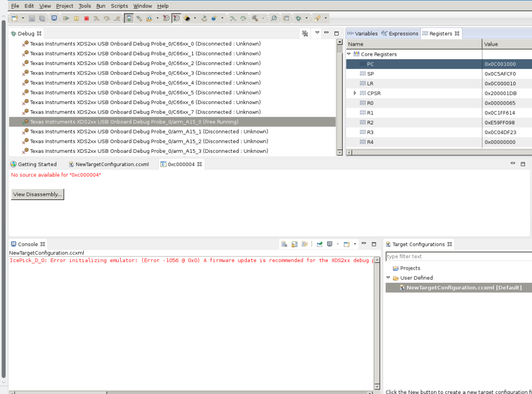Viewport: 532px width, 394px height.
Task: Toggle the Connect Target toolbar button
Action: coord(129,18)
